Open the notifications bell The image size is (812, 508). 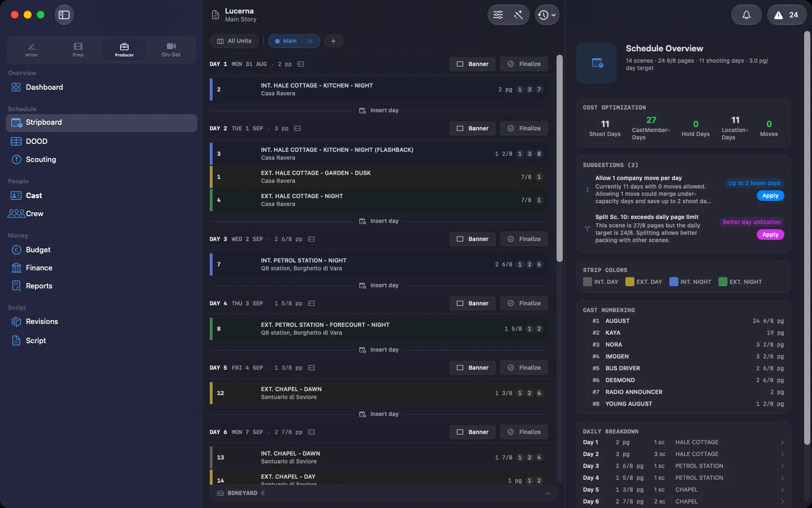click(x=747, y=15)
